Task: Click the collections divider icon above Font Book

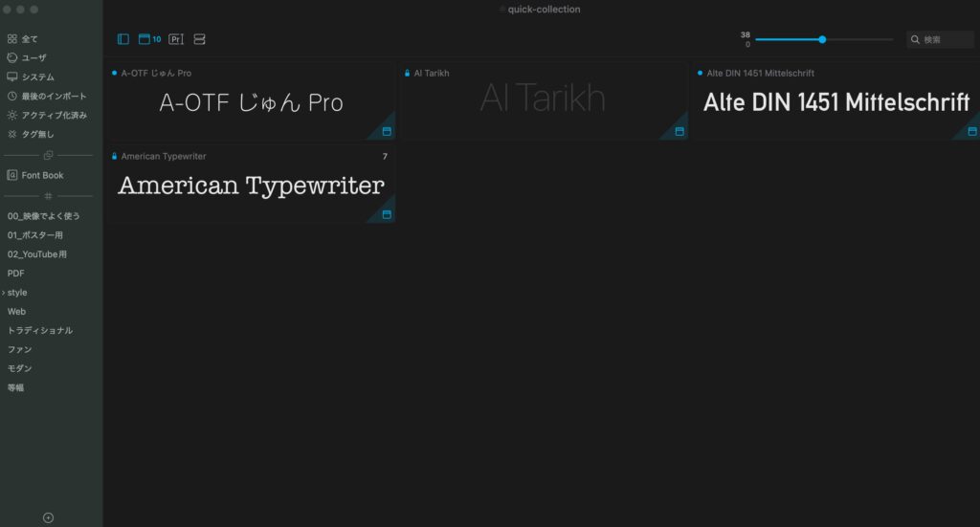Action: (x=49, y=155)
